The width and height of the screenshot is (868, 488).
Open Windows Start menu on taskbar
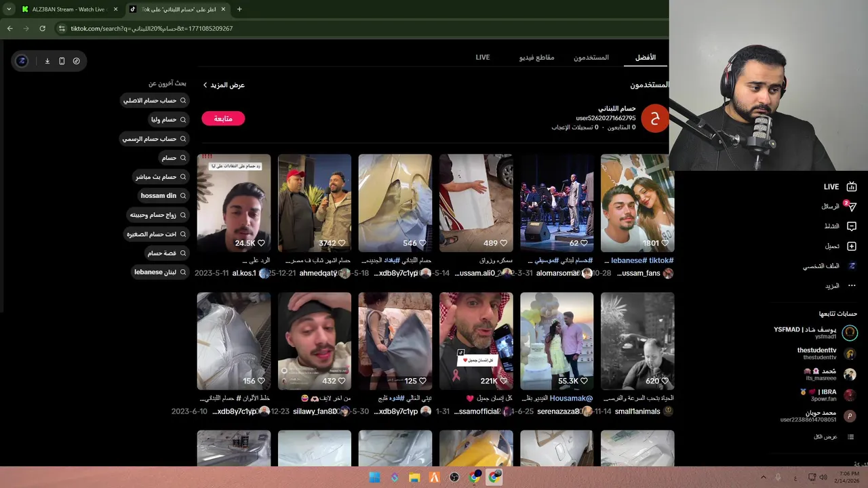tap(374, 477)
